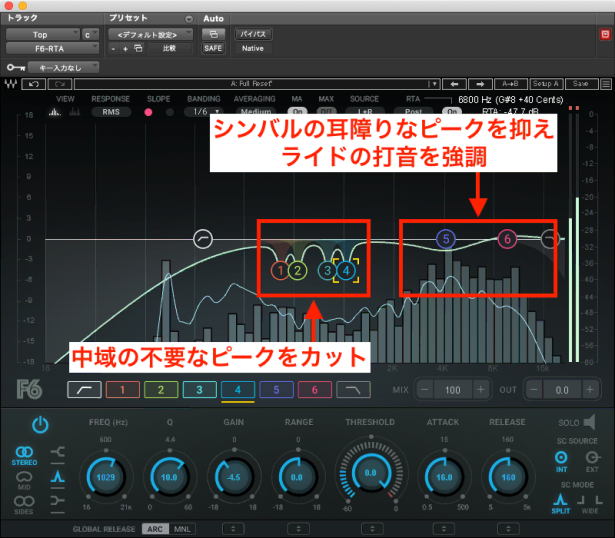Select MID processing mode
This screenshot has height=538, width=615.
click(x=24, y=480)
